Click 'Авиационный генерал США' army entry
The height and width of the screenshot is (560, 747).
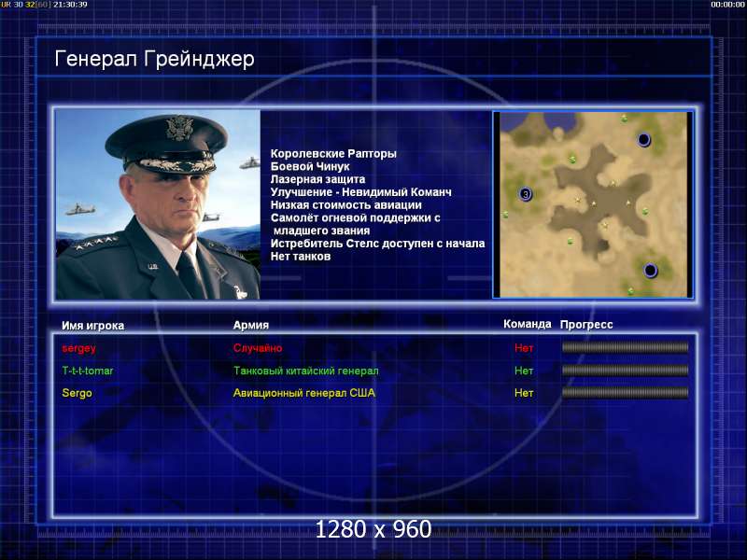pyautogui.click(x=304, y=393)
